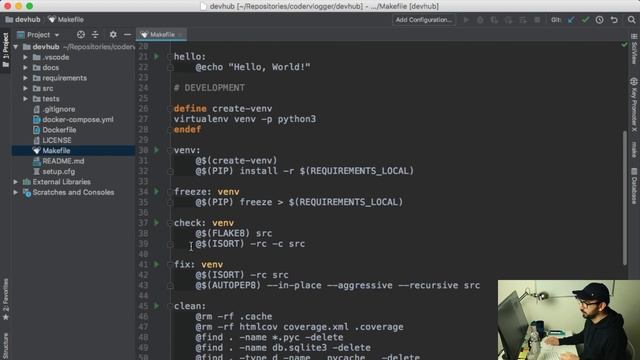Select the Makefile editor tab
Screen dimensions: 640x360
(161, 35)
